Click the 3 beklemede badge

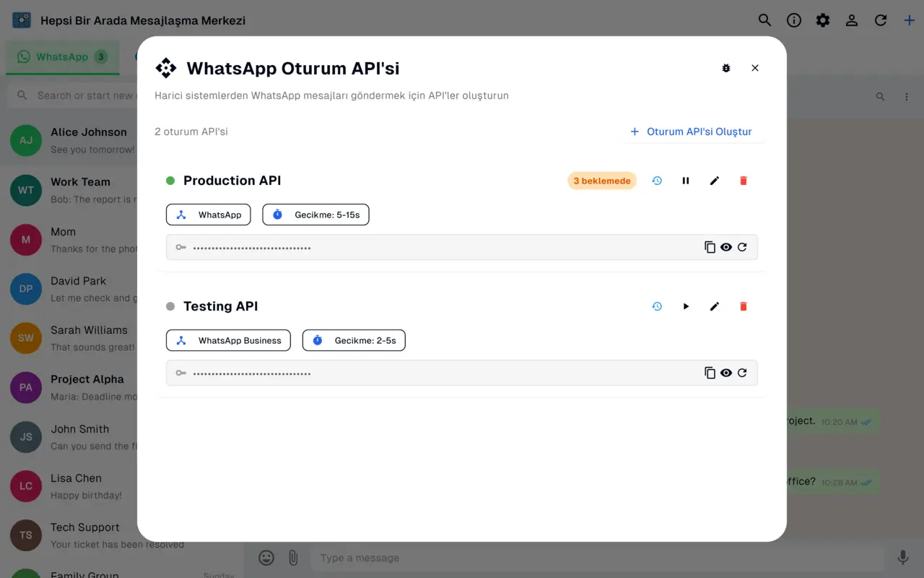602,181
